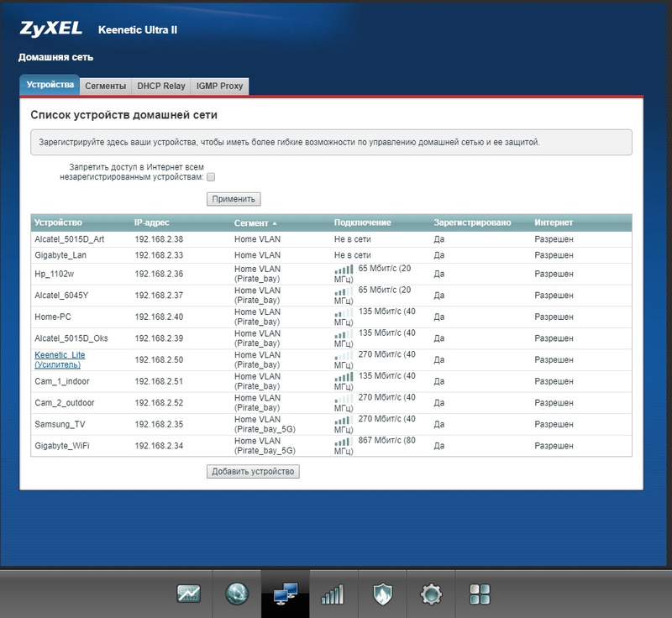Click IP address 192.168.2.40
This screenshot has height=618, width=672.
159,317
